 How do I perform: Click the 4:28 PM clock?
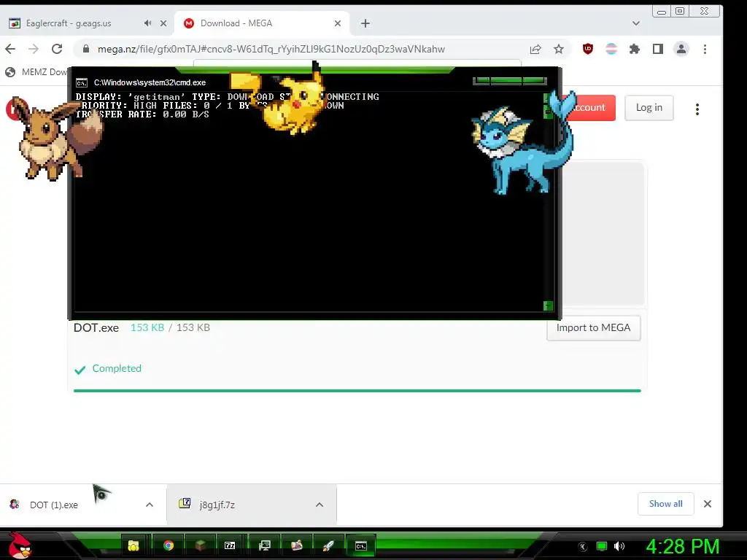[x=683, y=547]
